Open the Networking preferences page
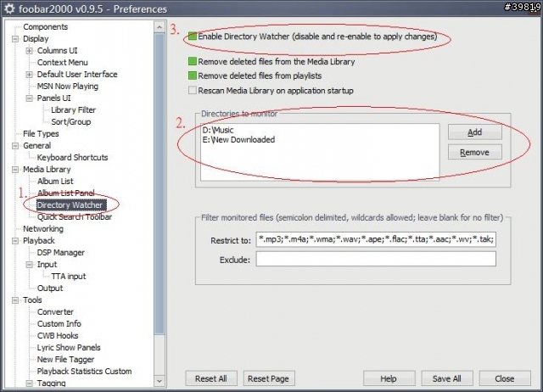This screenshot has height=392, width=543. (43, 228)
